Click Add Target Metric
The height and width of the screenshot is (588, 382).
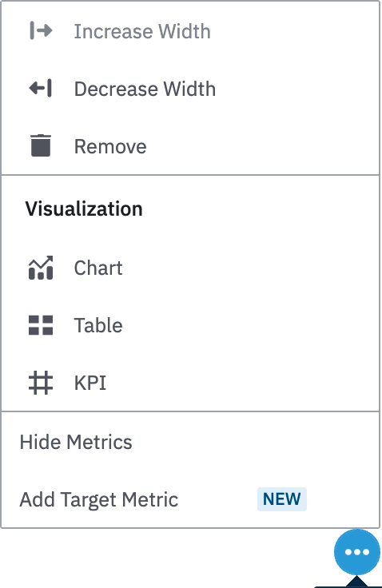click(x=98, y=499)
